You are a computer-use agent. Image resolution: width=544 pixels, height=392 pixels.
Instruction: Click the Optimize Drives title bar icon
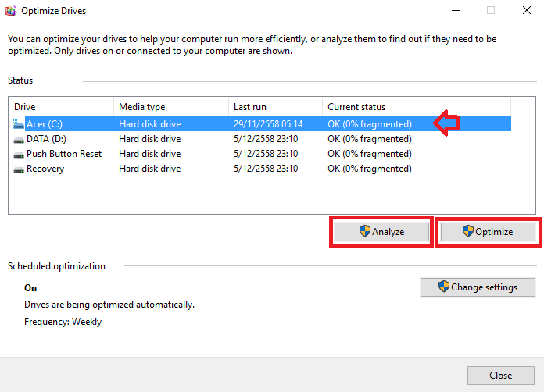pos(10,11)
